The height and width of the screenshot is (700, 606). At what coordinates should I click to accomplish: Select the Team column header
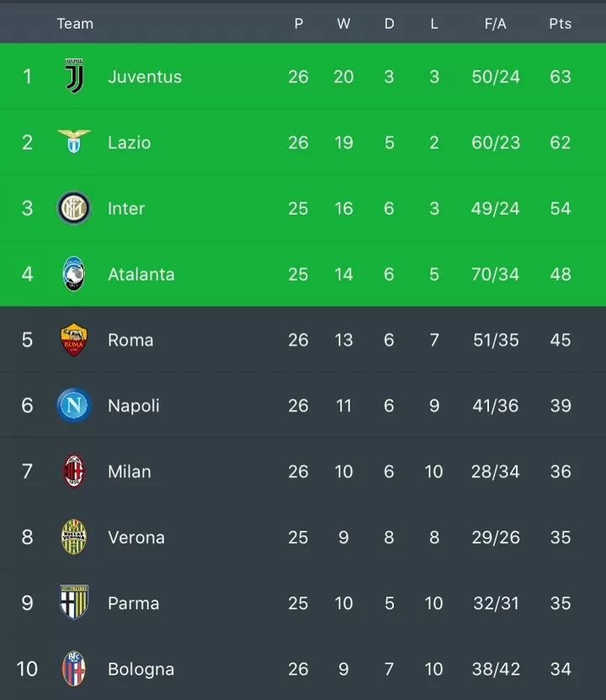click(75, 24)
